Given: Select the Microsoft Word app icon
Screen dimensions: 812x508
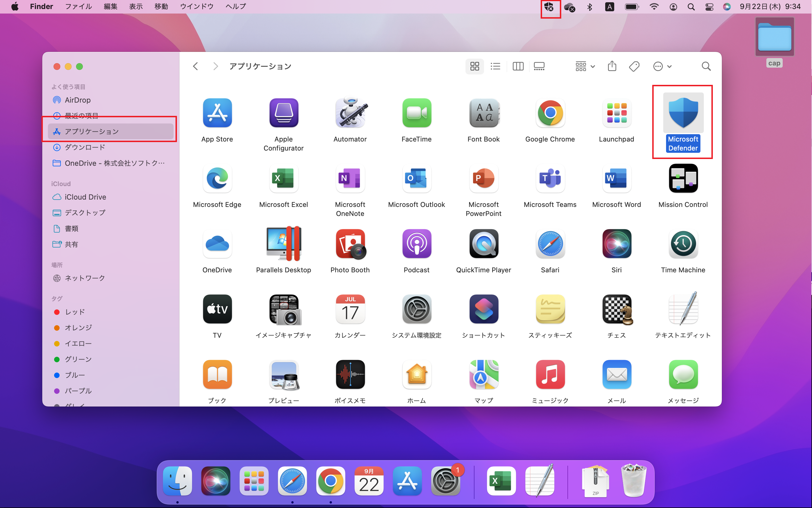Looking at the screenshot, I should (x=616, y=178).
